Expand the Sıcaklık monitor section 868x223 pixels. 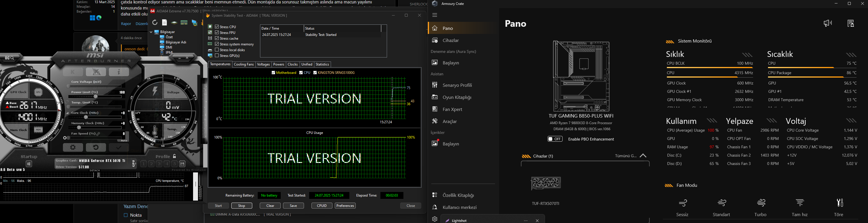pyautogui.click(x=852, y=55)
